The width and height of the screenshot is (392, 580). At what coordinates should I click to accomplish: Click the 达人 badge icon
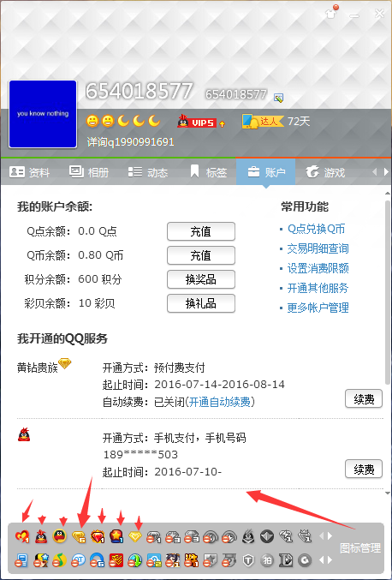click(x=262, y=122)
